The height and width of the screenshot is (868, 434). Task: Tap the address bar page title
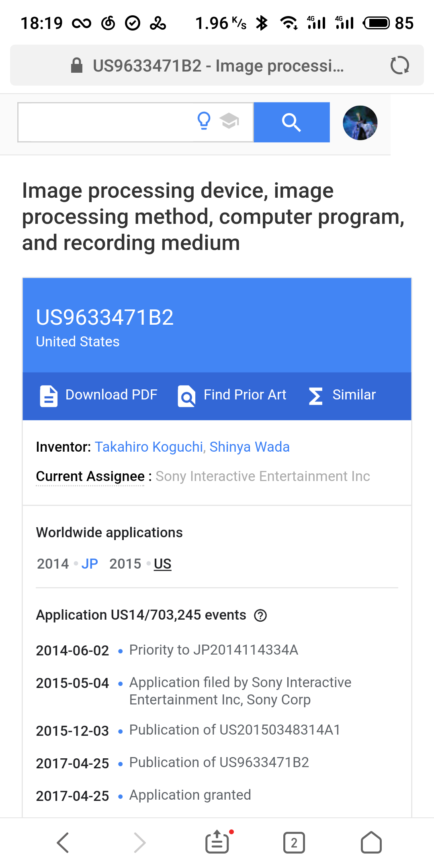pos(218,66)
